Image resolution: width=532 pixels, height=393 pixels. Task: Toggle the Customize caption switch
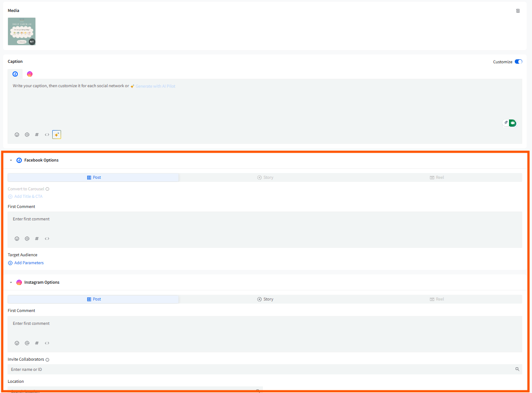pos(518,62)
